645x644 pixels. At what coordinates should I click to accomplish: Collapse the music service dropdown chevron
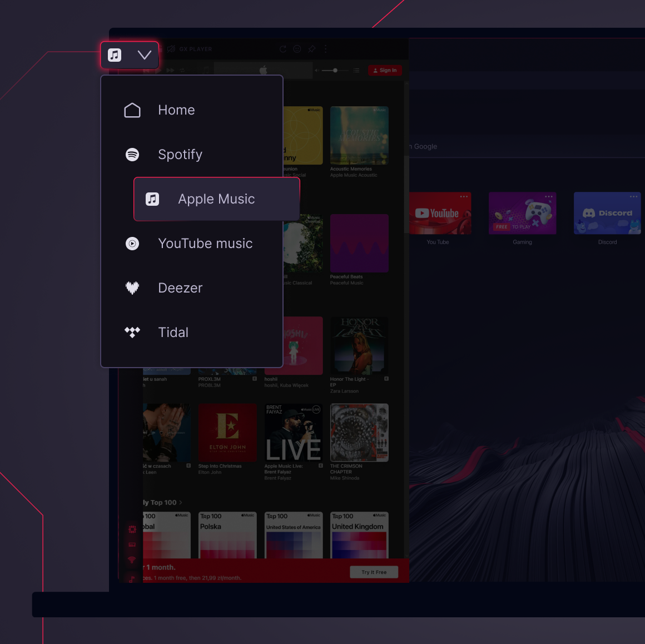(145, 55)
